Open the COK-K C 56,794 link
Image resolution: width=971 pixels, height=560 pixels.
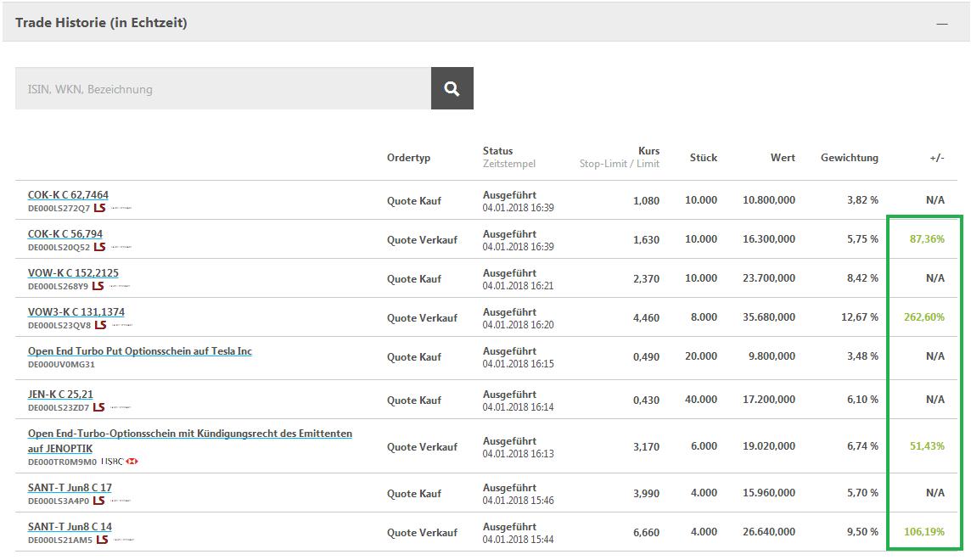[x=65, y=234]
